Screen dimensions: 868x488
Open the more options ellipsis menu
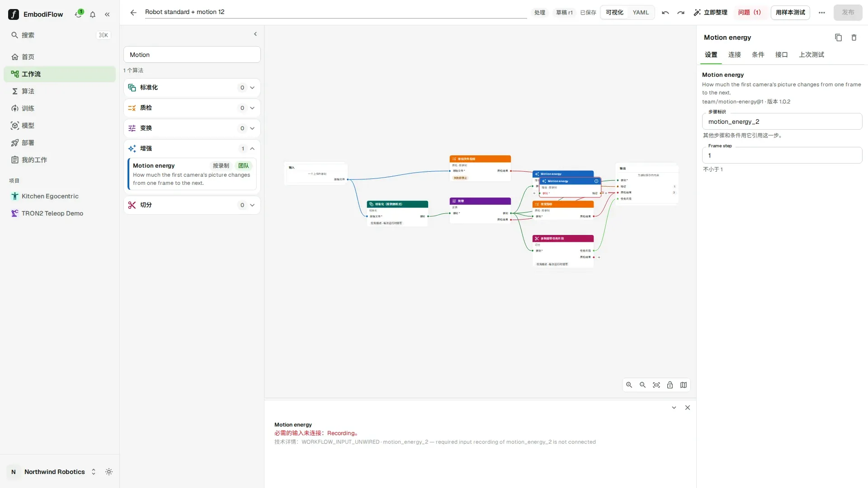click(822, 13)
